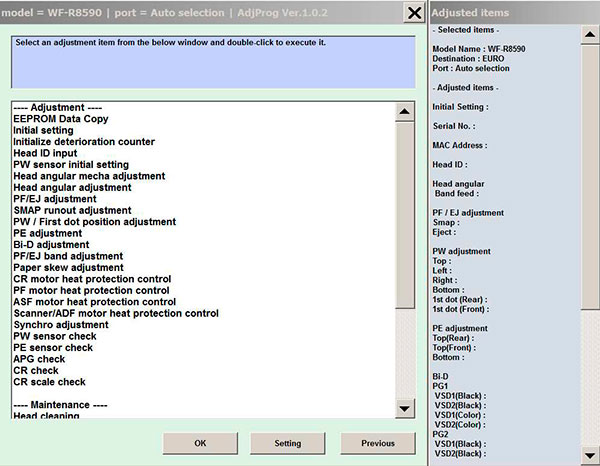The height and width of the screenshot is (466, 600).
Task: Click the Adjusted items panel scrollbar thumb
Action: click(590, 177)
